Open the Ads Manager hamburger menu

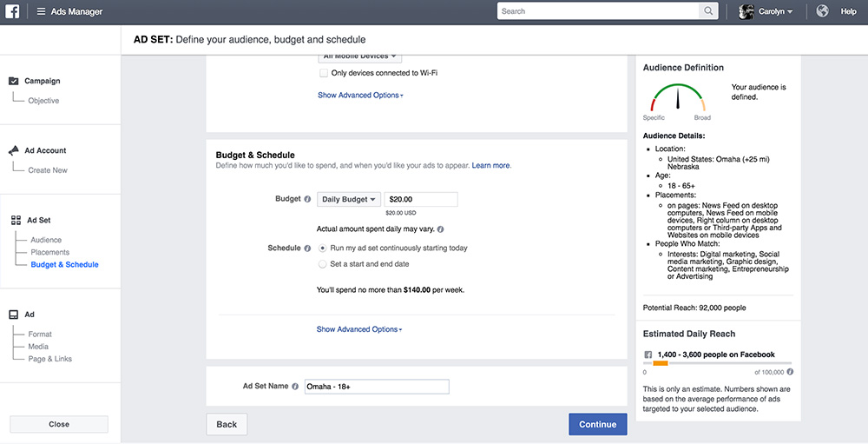click(x=41, y=11)
